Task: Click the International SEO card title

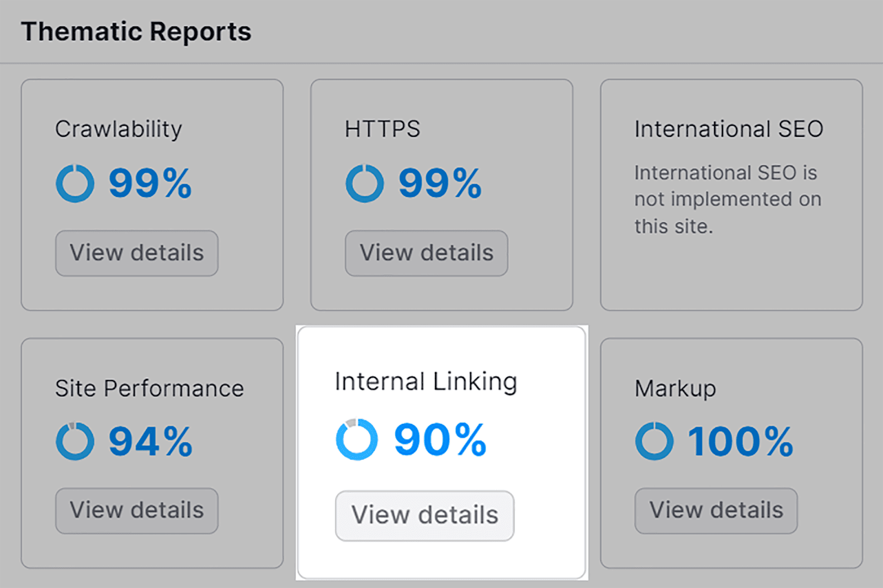Action: pos(730,129)
